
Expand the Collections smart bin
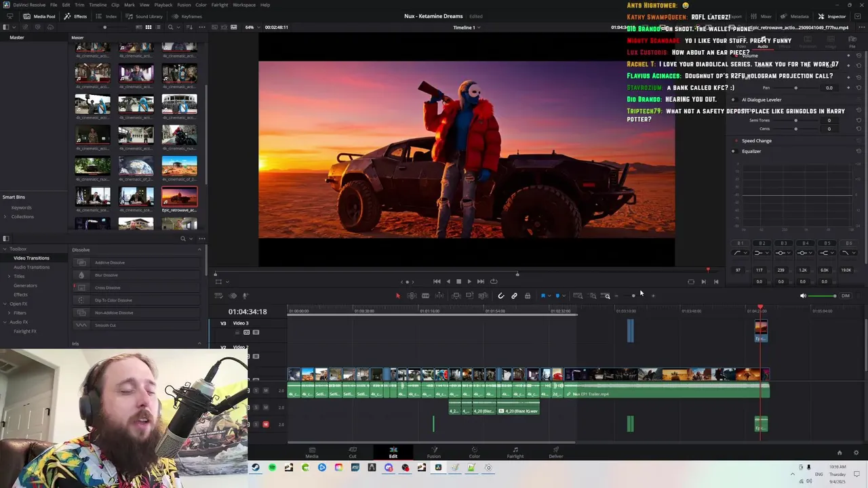tap(5, 216)
